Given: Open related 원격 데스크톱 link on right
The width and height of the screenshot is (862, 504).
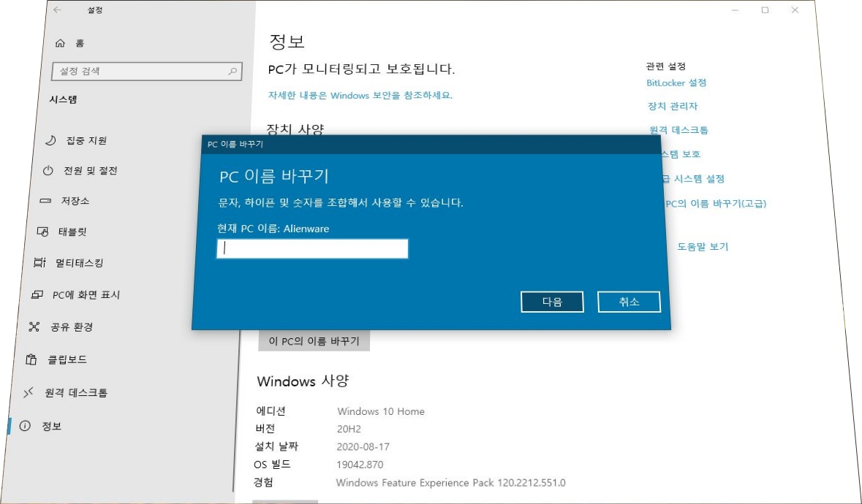Looking at the screenshot, I should (679, 130).
